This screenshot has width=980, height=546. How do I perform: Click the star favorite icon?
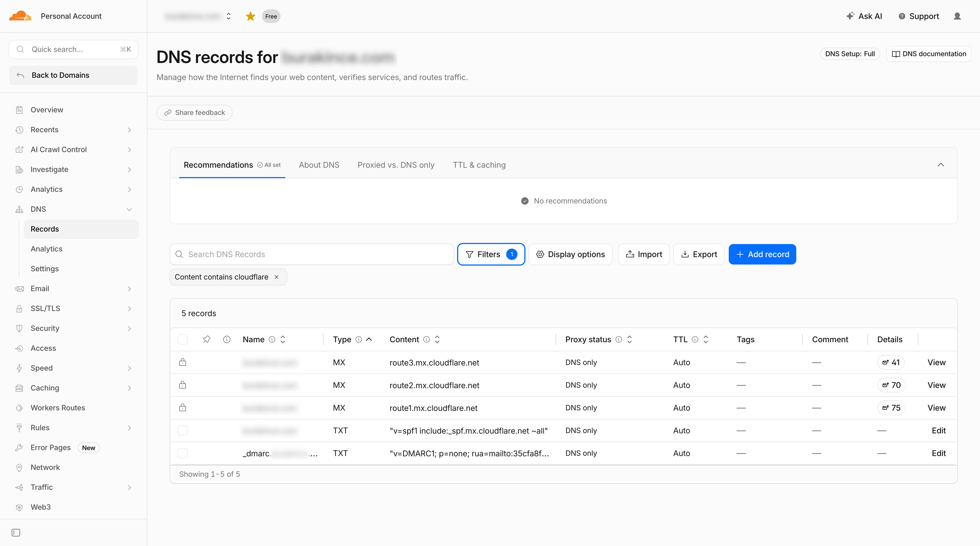pyautogui.click(x=250, y=16)
